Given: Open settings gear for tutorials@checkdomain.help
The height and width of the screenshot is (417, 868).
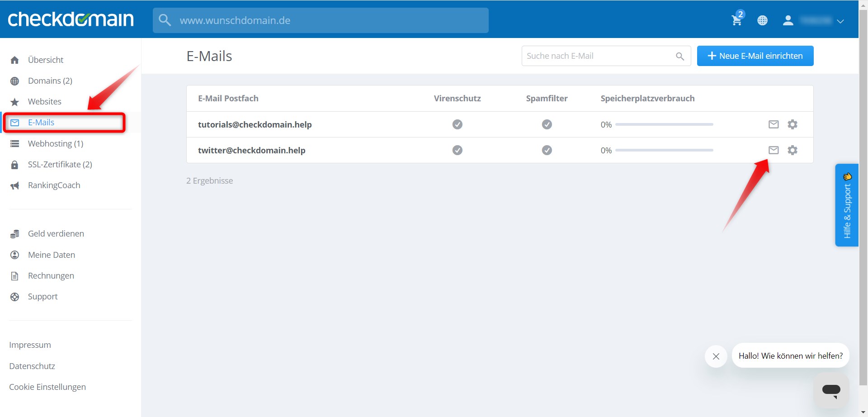Looking at the screenshot, I should pyautogui.click(x=793, y=124).
